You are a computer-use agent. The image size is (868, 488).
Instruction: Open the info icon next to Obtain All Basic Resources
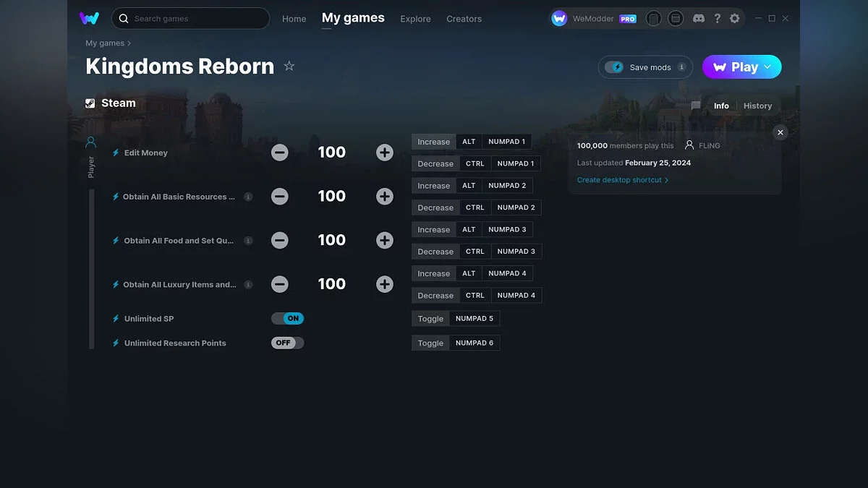248,196
